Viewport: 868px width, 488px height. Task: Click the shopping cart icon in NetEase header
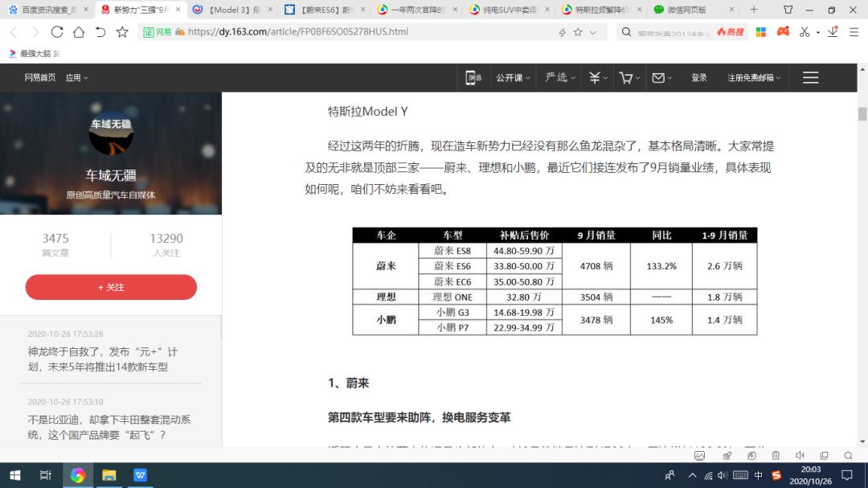625,78
